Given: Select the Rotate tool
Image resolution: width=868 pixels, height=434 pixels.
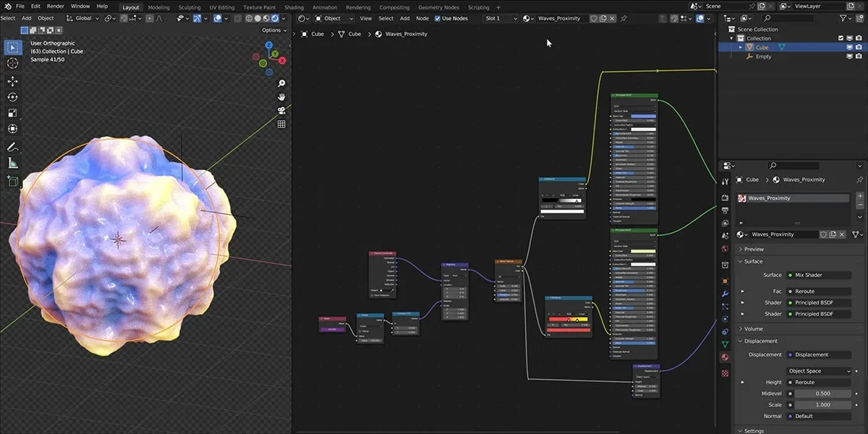Looking at the screenshot, I should coord(12,97).
